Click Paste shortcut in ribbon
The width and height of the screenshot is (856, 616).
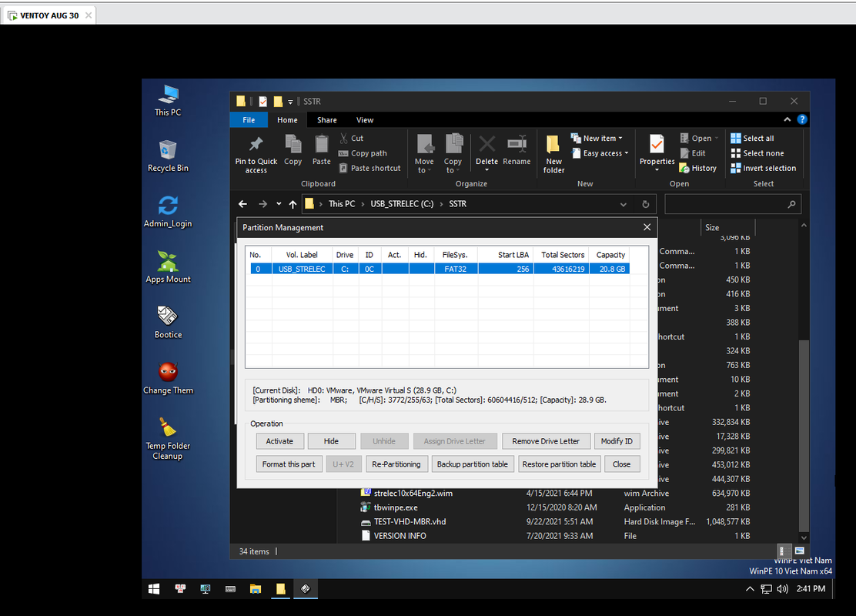(x=370, y=168)
